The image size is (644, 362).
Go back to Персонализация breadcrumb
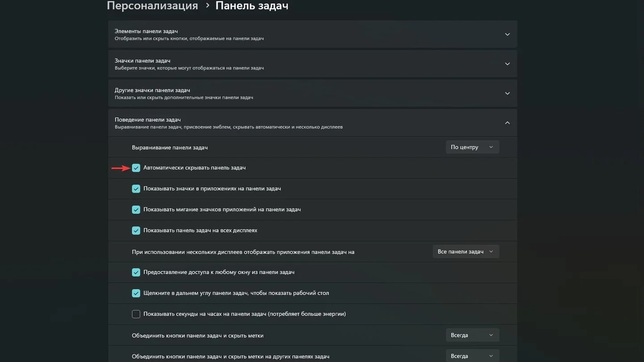153,6
